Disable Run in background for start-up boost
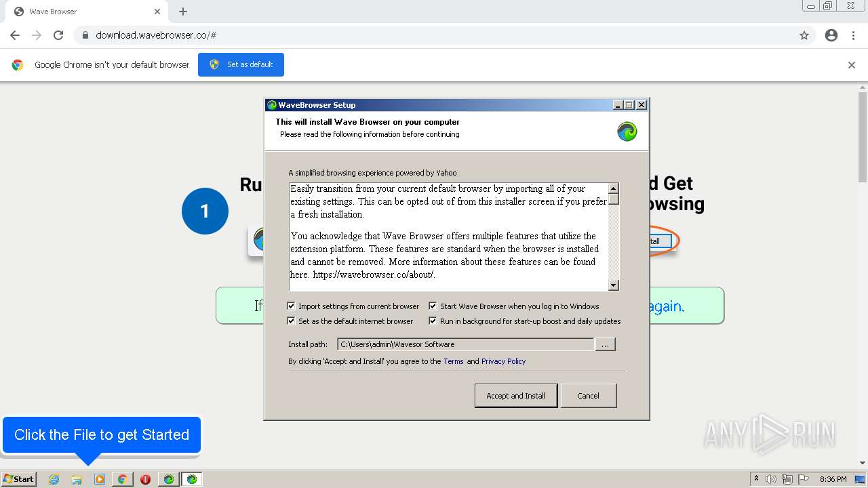Screen dimensions: 868x488 click(433, 321)
